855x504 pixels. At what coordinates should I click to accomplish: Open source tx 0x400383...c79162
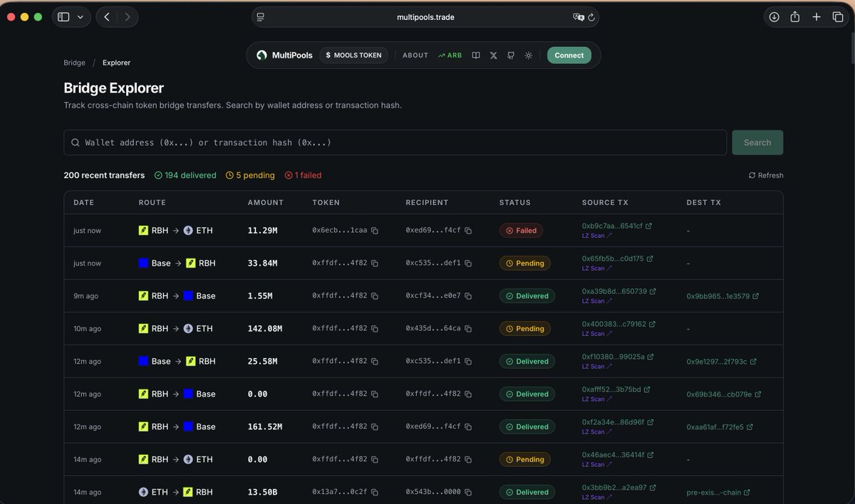[x=618, y=324]
